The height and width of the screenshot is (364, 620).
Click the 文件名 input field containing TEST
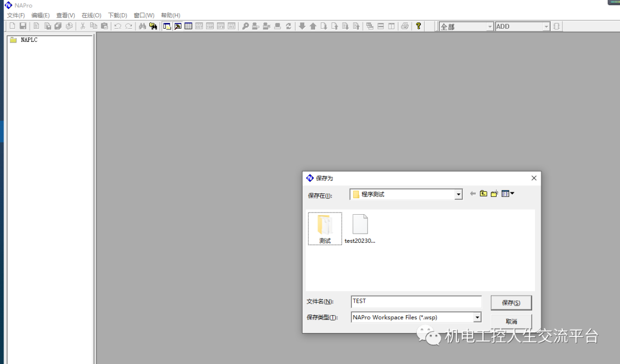pos(416,301)
